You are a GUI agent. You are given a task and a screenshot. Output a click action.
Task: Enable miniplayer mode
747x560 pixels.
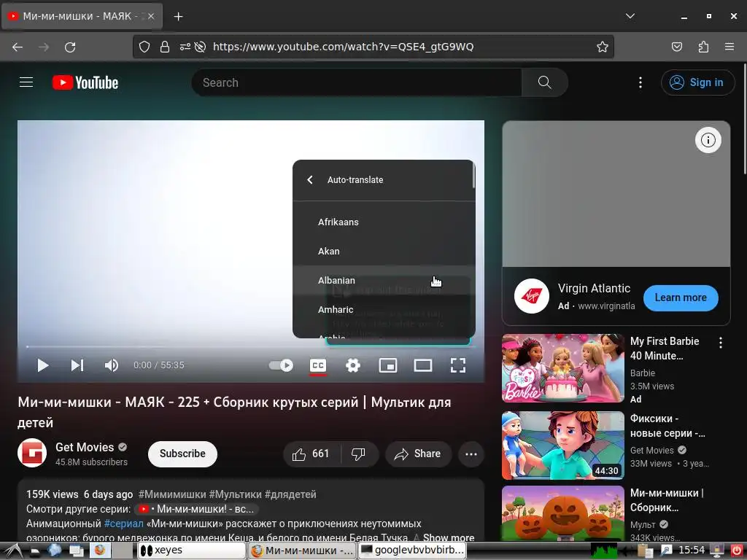coord(388,365)
